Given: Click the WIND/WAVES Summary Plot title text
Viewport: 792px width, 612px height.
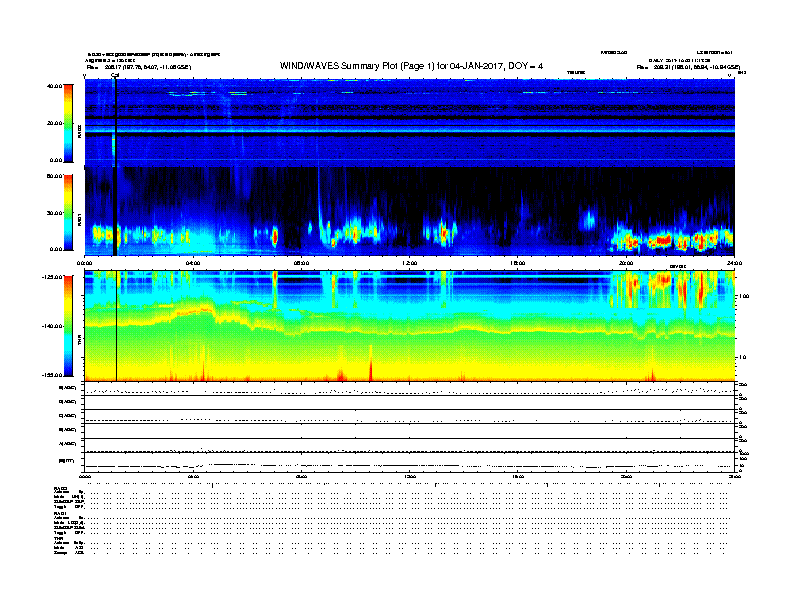Looking at the screenshot, I should pos(411,66).
